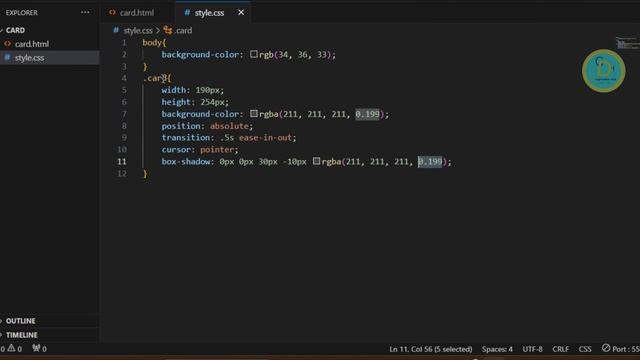Open card.html in the Explorer tree
Viewport: 640px width, 360px height.
click(32, 44)
